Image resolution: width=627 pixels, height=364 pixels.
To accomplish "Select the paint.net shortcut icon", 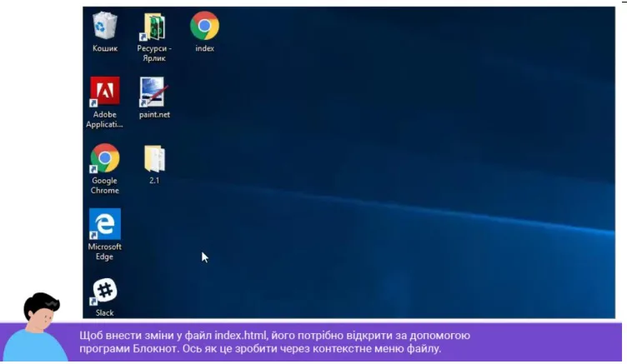I will [x=154, y=92].
